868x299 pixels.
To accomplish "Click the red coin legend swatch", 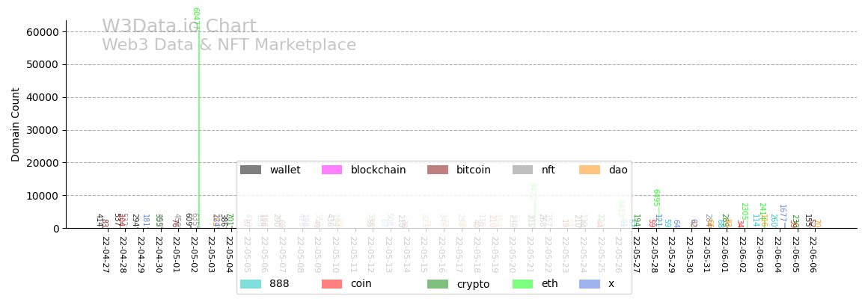I will pyautogui.click(x=331, y=284).
